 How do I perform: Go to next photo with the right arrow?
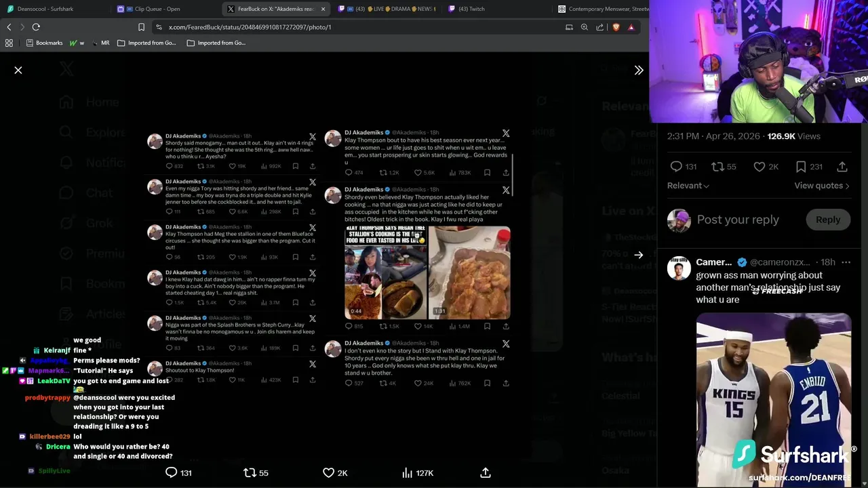click(639, 255)
